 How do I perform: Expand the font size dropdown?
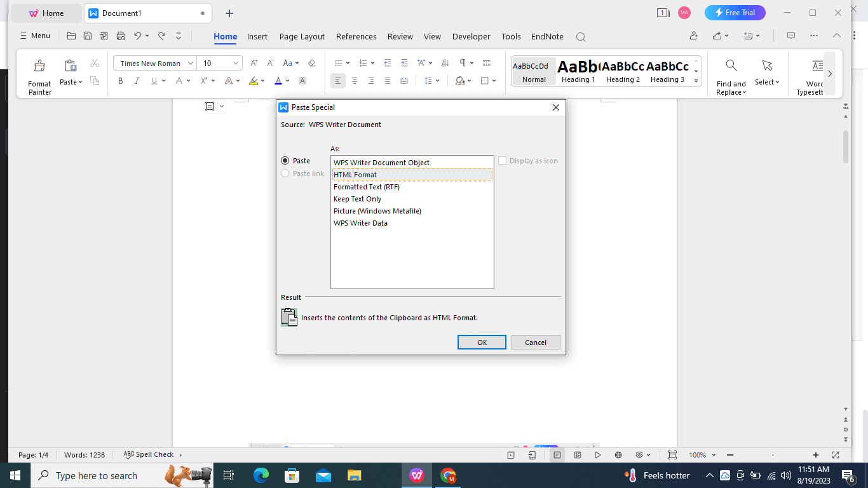click(x=236, y=64)
